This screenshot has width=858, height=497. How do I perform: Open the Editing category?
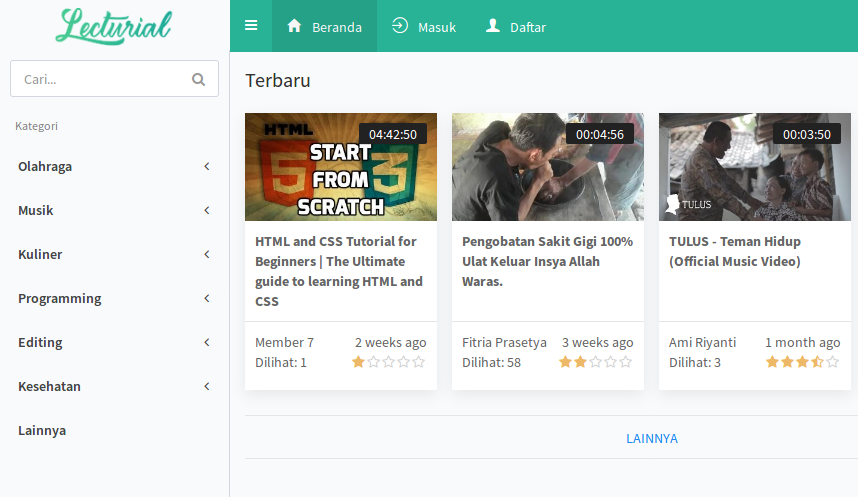(x=114, y=343)
